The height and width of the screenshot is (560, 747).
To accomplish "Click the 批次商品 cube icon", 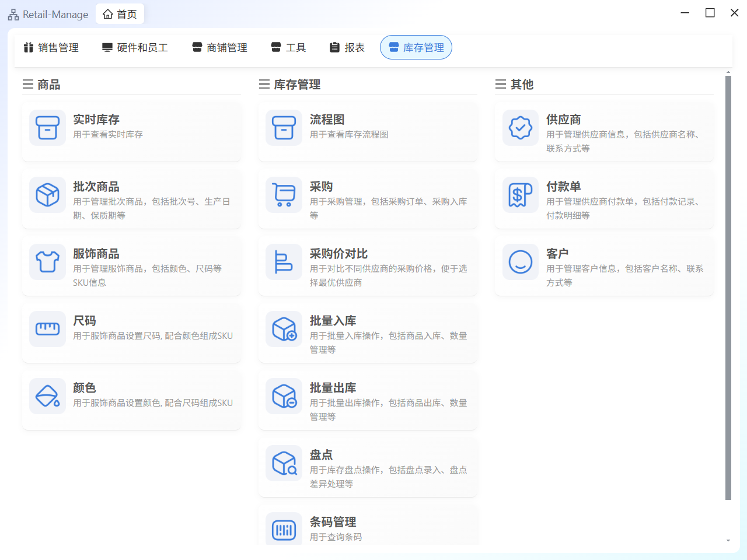I will 47,195.
